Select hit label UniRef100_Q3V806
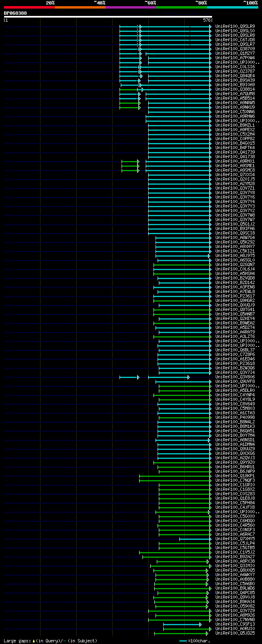Viewport: 262px width, 644px height. (235, 377)
